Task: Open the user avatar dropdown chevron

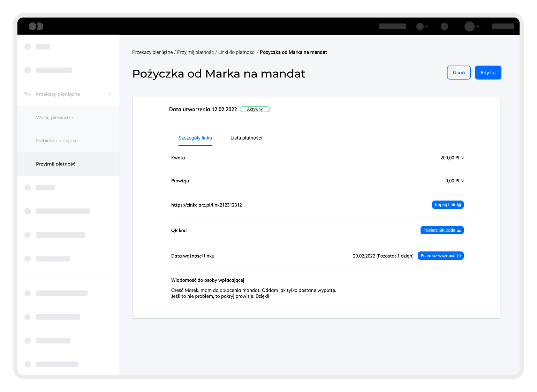Action: pyautogui.click(x=478, y=27)
